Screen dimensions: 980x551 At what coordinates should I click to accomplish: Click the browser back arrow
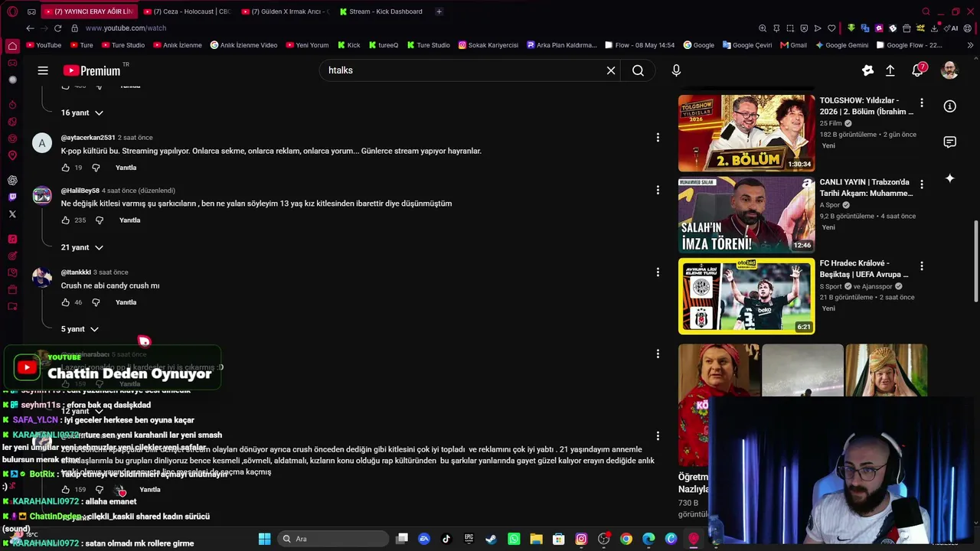tap(30, 28)
